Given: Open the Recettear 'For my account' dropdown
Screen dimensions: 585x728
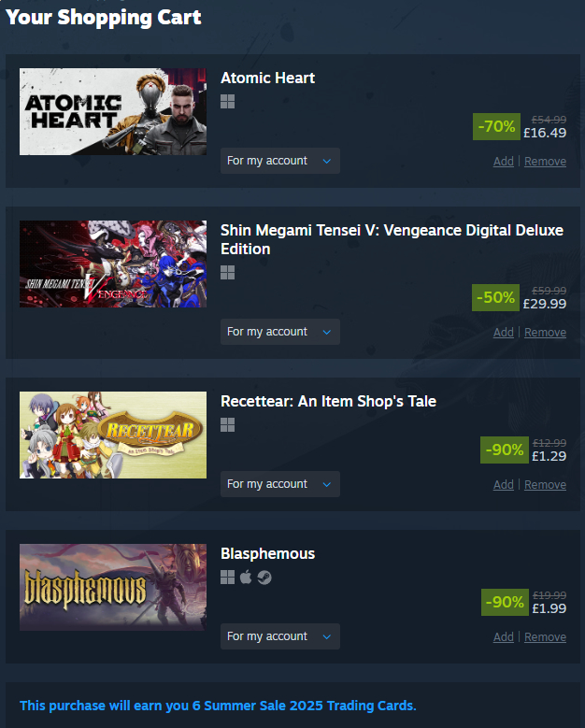Looking at the screenshot, I should [x=280, y=484].
